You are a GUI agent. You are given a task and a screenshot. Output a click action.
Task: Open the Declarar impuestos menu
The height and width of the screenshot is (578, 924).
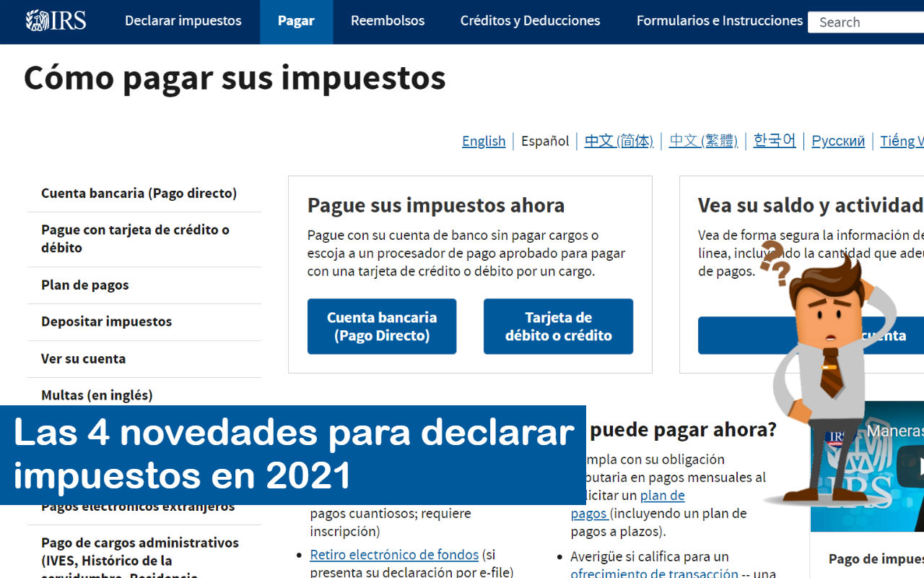(x=183, y=21)
